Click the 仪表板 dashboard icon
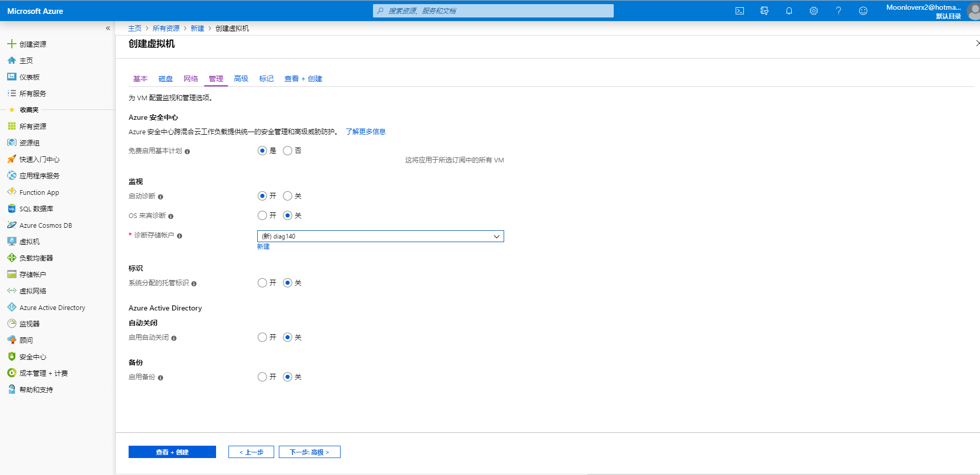Image resolution: width=980 pixels, height=475 pixels. 11,77
